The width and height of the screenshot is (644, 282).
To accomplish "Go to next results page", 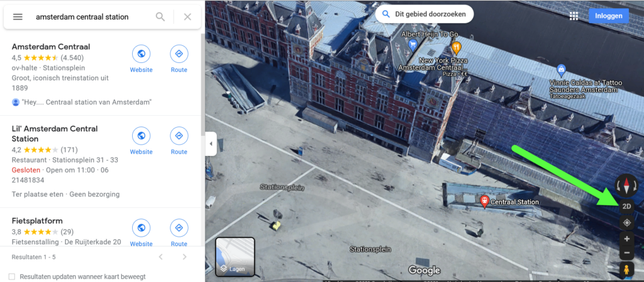I will (184, 257).
